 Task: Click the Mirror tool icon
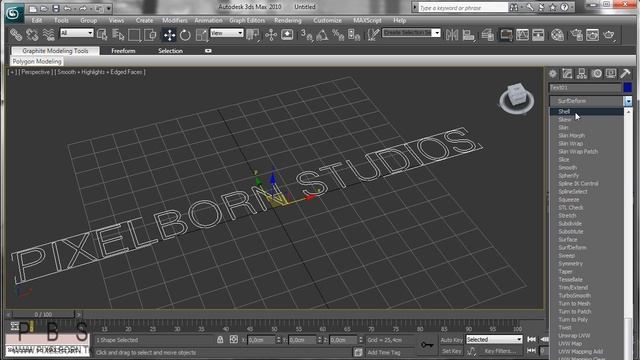pyautogui.click(x=452, y=35)
